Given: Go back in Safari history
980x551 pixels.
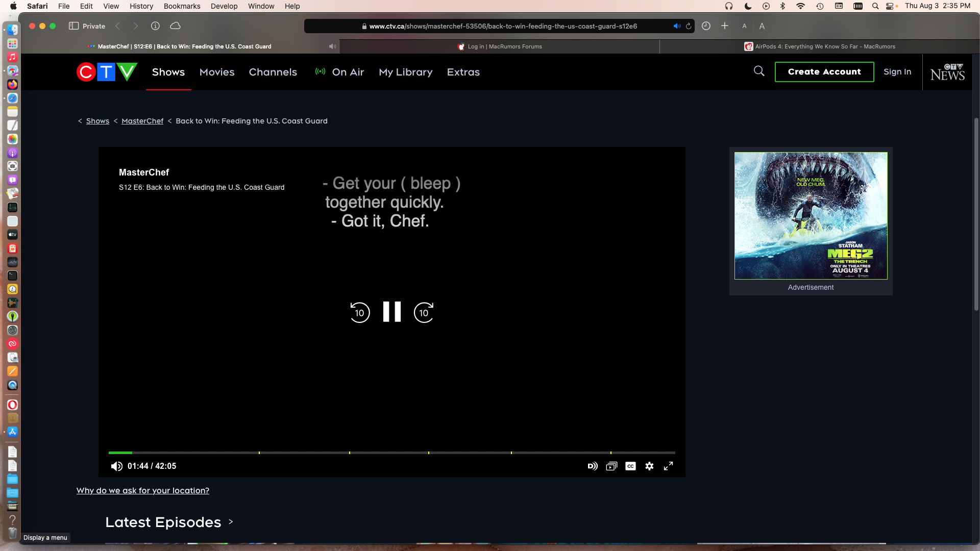Looking at the screenshot, I should tap(118, 26).
